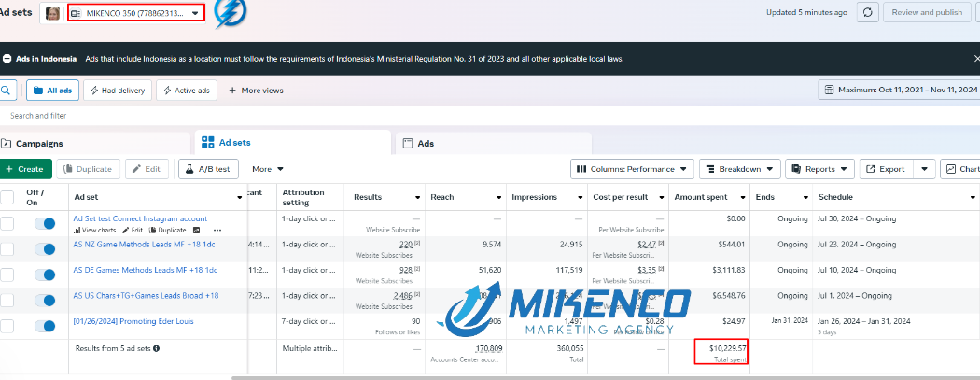Click the account profile avatar thumbnail
980x380 pixels.
pyautogui.click(x=52, y=13)
